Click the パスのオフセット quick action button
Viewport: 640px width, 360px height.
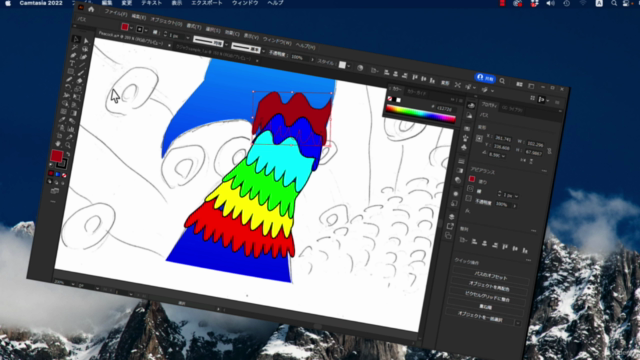pos(491,276)
